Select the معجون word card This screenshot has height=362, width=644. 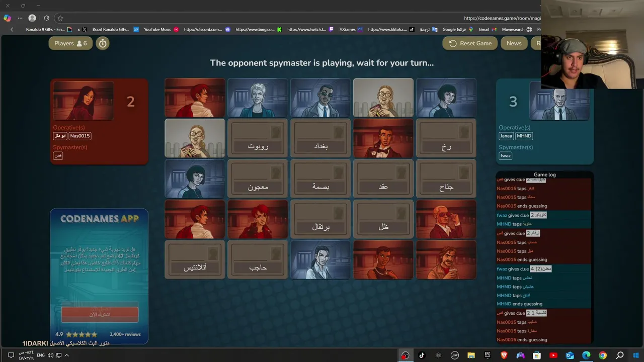258,179
